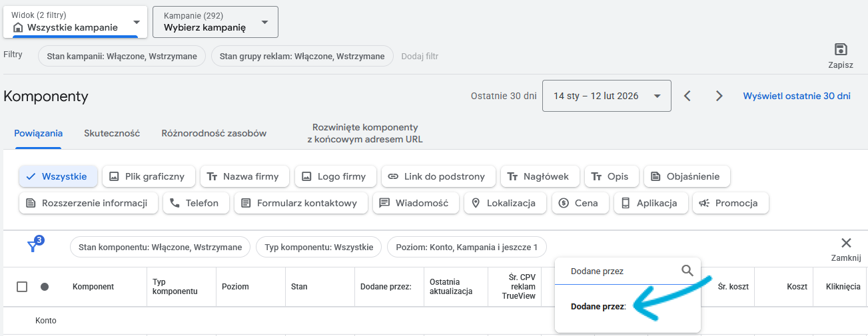
Task: Click the search magnifier in Dodane przez box
Action: 687,271
